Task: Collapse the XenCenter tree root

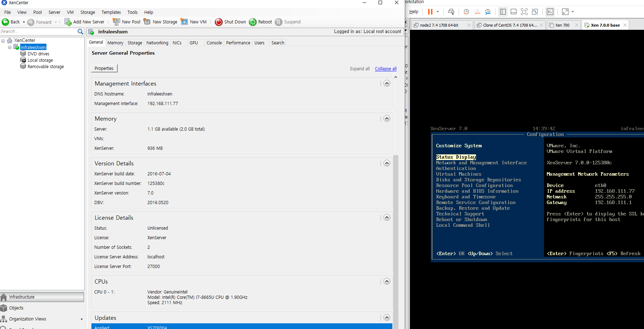Action: pyautogui.click(x=3, y=41)
